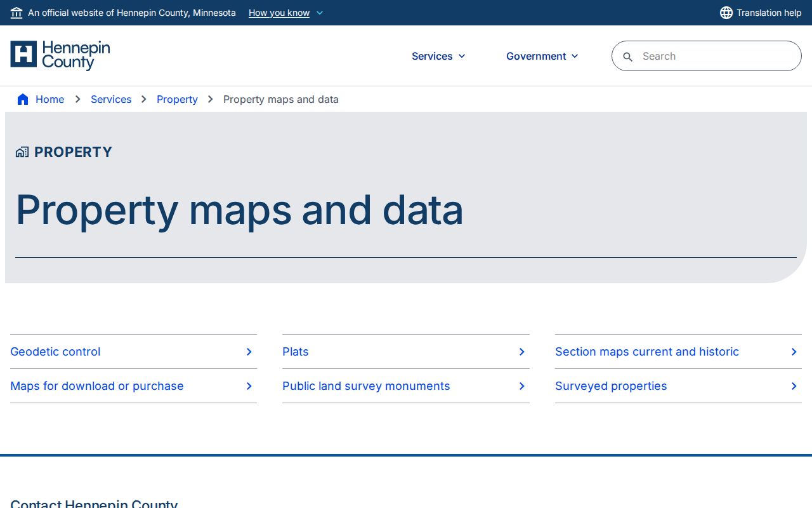Viewport: 812px width, 508px height.
Task: Click the arrow beside Surveyed properties
Action: [794, 386]
